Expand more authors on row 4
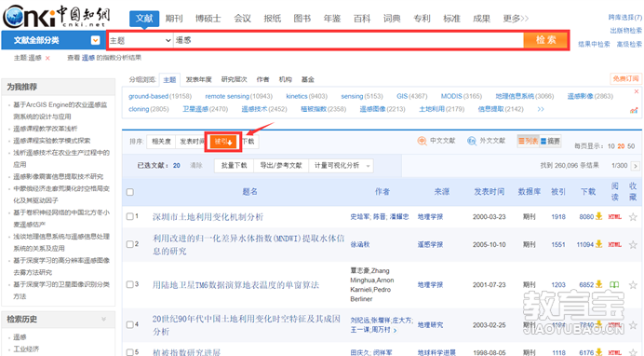The image size is (644, 356). 396,330
